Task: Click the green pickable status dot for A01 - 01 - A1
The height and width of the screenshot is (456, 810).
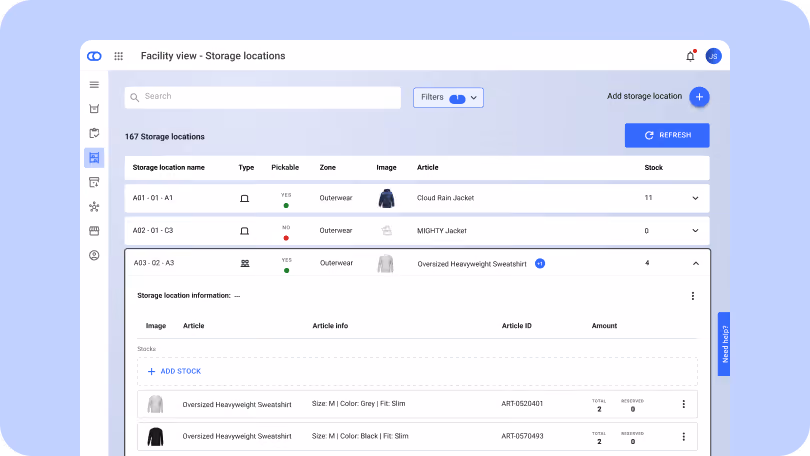Action: [286, 206]
